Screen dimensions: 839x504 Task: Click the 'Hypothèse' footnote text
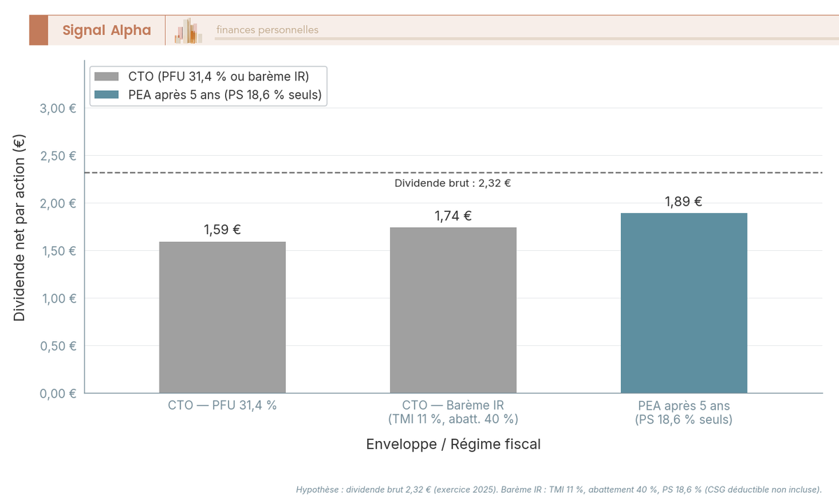[559, 489]
